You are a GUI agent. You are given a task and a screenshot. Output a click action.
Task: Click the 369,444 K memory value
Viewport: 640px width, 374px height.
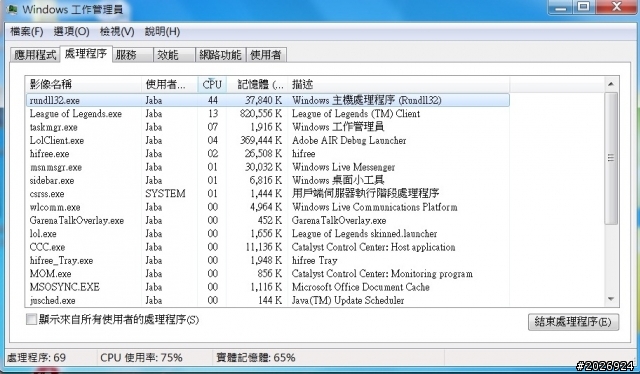point(261,140)
